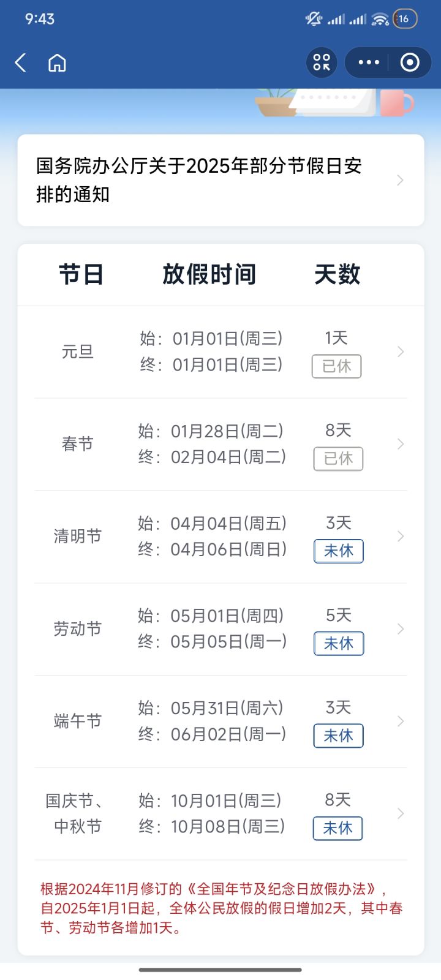Open the three-dot more menu
The height and width of the screenshot is (980, 441).
369,62
